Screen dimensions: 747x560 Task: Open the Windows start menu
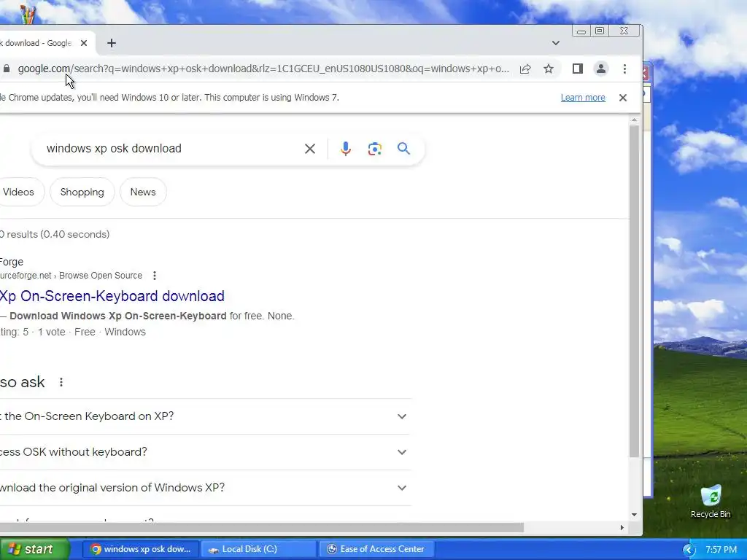coord(34,549)
